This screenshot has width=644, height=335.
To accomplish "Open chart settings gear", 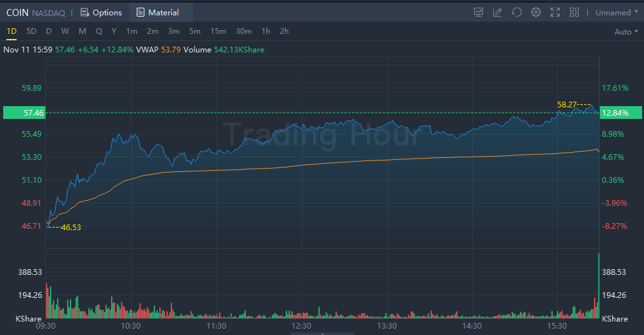I will coord(536,12).
